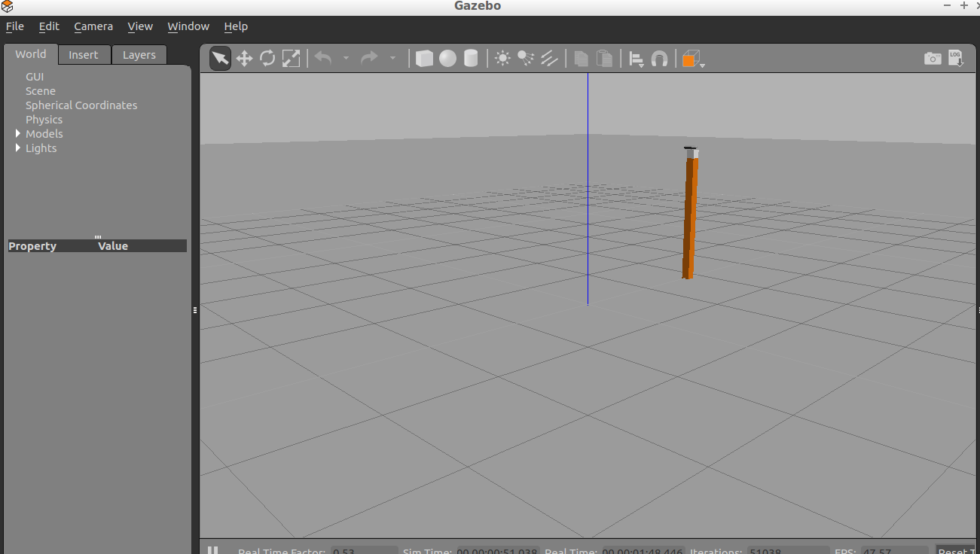Click the left panel splitter handle
The height and width of the screenshot is (554, 980).
coord(195,309)
